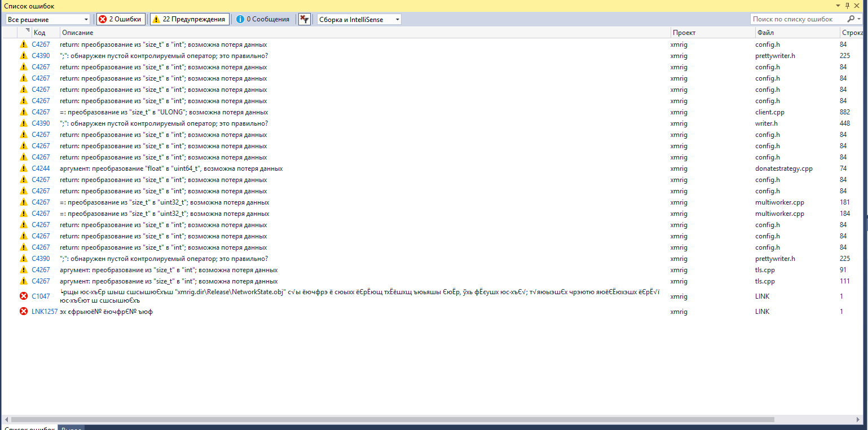Click the red error icon on C1047 row

(x=23, y=296)
